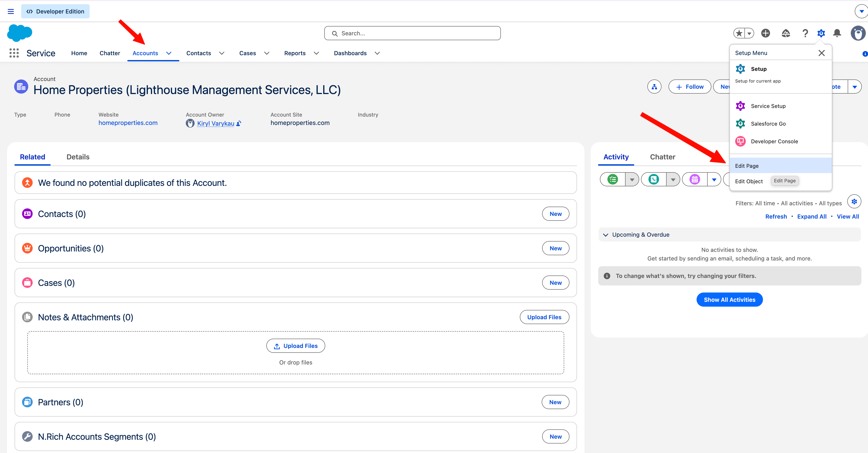Click the Log a Call phone icon
The image size is (868, 453).
(x=654, y=179)
